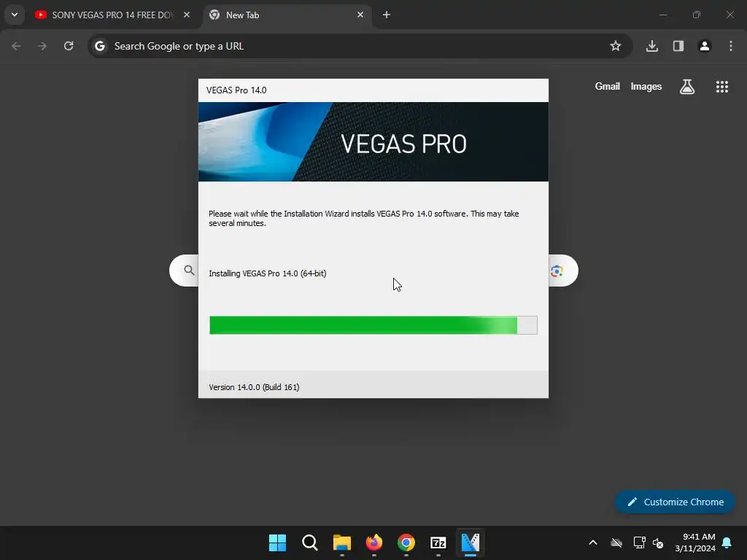Open the Gmail link
This screenshot has height=560, width=747.
608,86
